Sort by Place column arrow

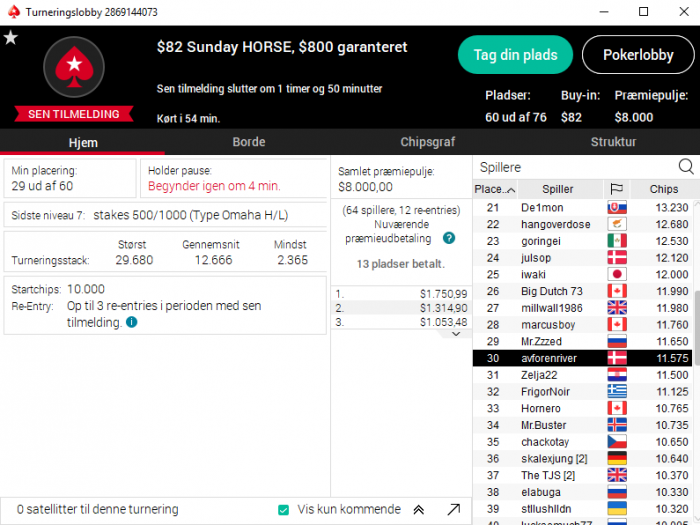(x=512, y=190)
